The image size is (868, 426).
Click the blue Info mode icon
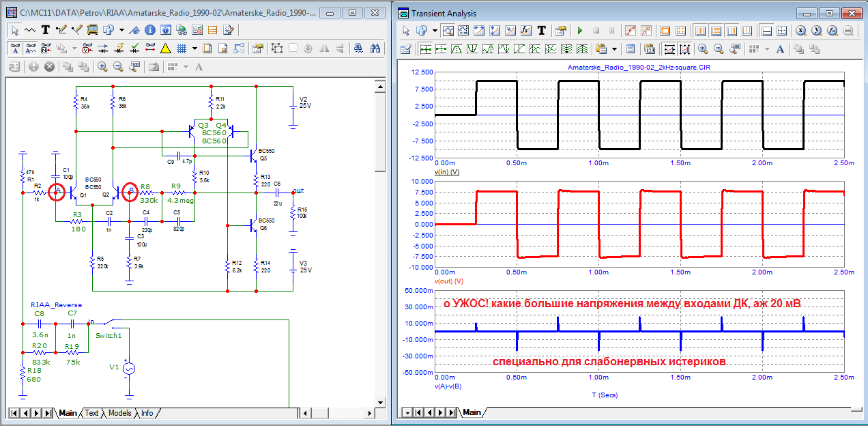[149, 30]
